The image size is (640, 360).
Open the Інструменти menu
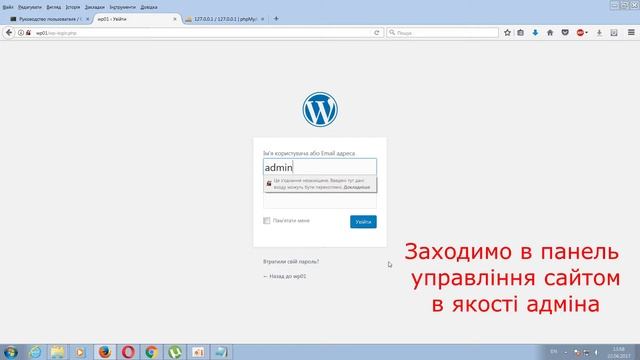coord(122,7)
